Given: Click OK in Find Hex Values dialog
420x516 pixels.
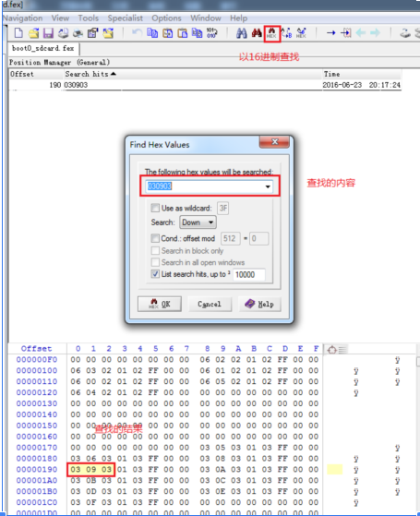Looking at the screenshot, I should (160, 304).
